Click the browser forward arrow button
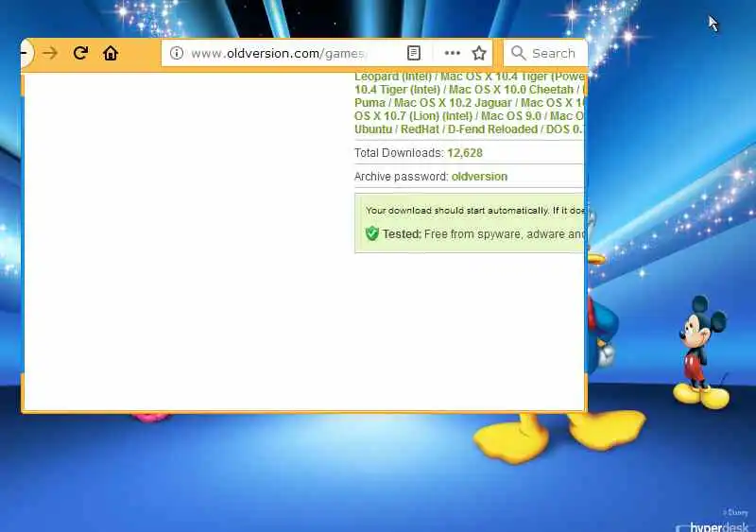Image resolution: width=756 pixels, height=532 pixels. click(50, 53)
